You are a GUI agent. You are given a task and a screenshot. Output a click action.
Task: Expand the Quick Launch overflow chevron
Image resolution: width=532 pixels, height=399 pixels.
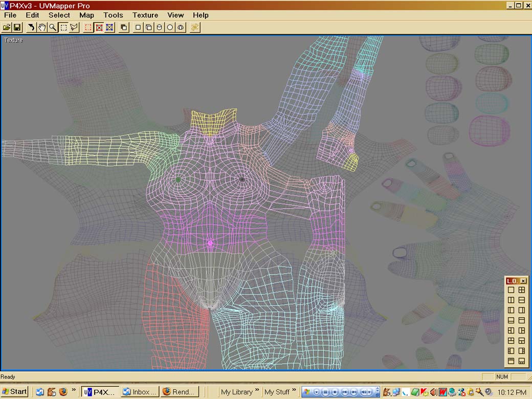click(x=74, y=391)
